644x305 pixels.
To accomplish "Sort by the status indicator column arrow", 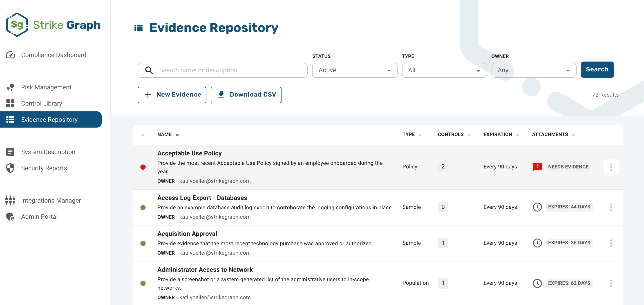I will coord(143,135).
